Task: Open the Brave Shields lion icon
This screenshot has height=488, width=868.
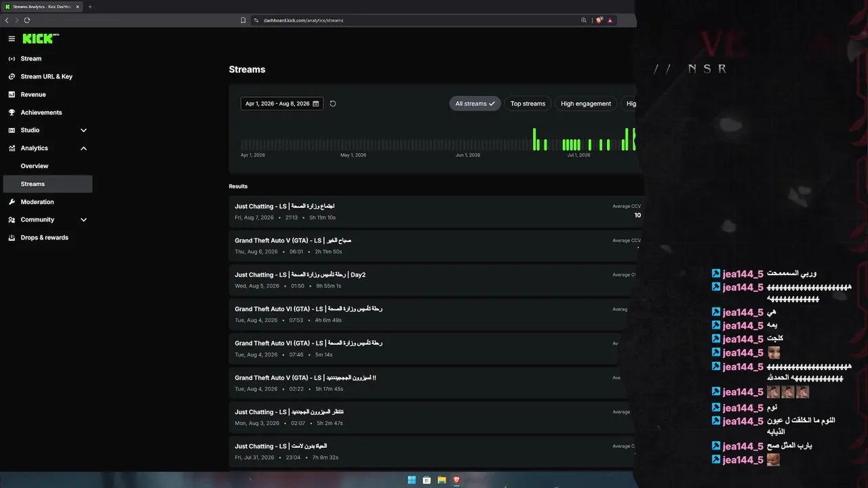Action: coord(599,20)
